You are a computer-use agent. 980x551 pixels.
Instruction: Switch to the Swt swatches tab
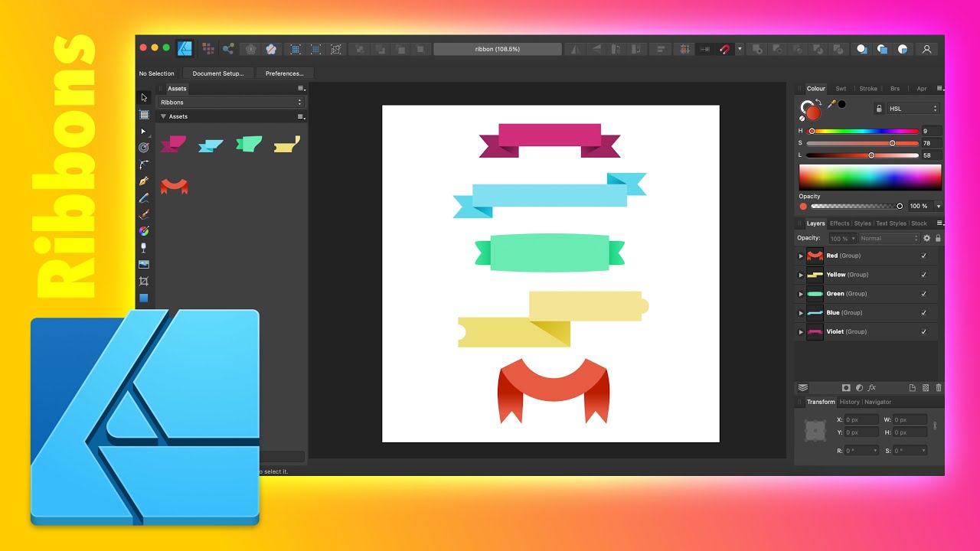coord(841,89)
